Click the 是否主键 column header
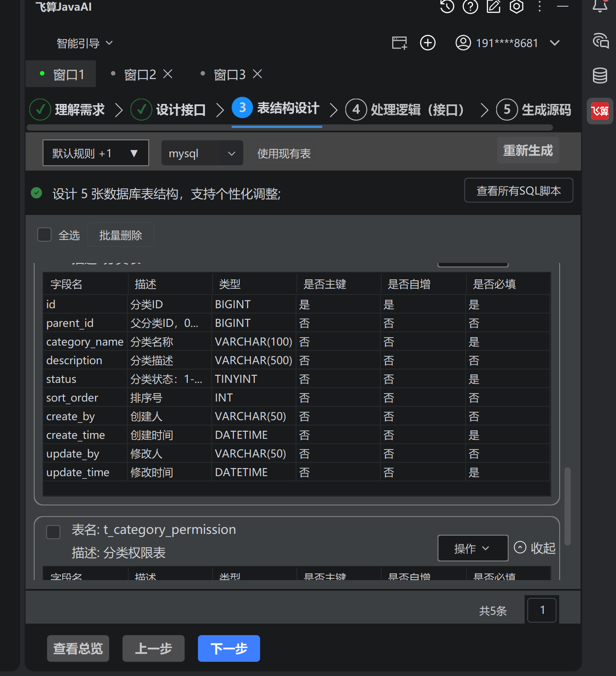 [x=339, y=284]
